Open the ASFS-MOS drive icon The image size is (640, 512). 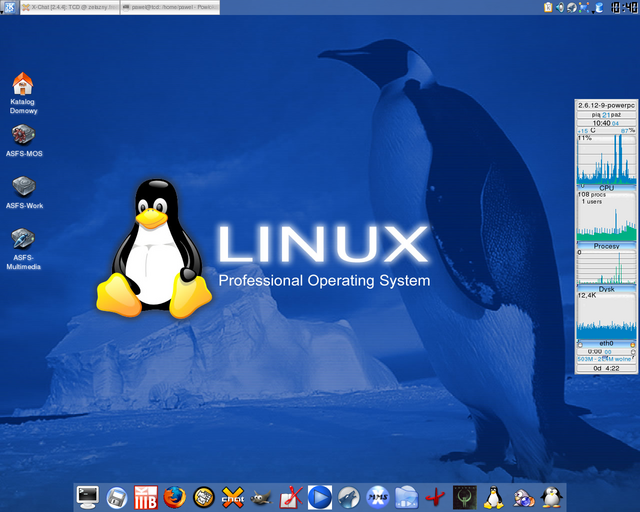tap(24, 141)
